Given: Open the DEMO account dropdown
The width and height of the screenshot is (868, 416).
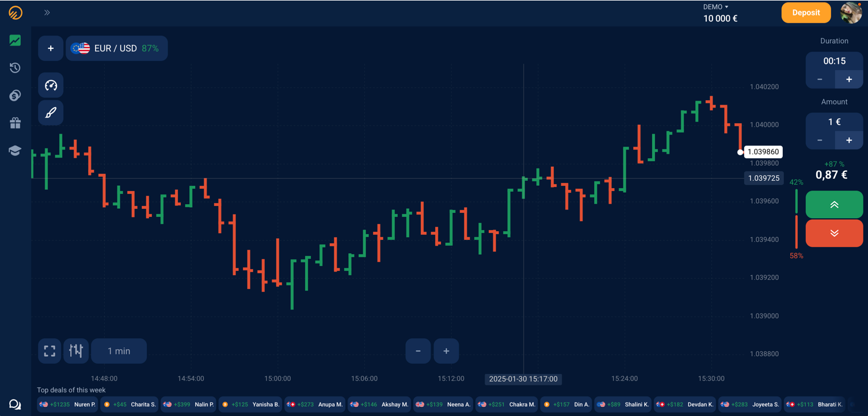Looking at the screenshot, I should pyautogui.click(x=716, y=7).
